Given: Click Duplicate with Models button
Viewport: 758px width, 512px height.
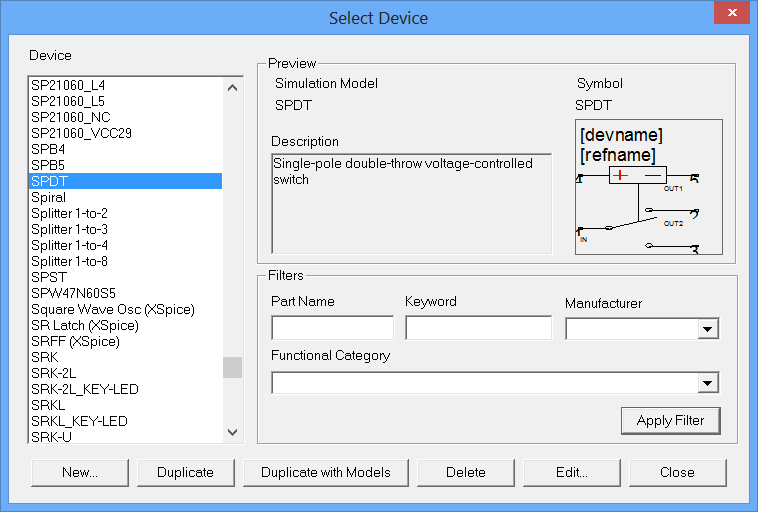Looking at the screenshot, I should [325, 473].
